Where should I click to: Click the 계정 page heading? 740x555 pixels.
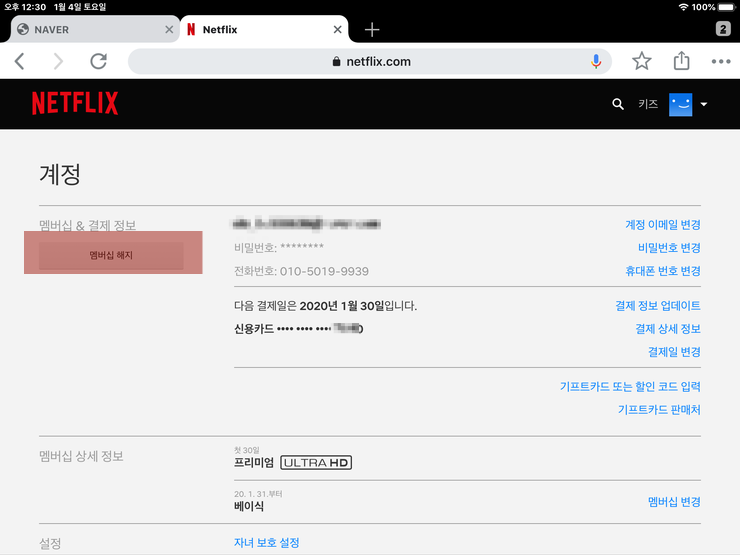pyautogui.click(x=60, y=175)
